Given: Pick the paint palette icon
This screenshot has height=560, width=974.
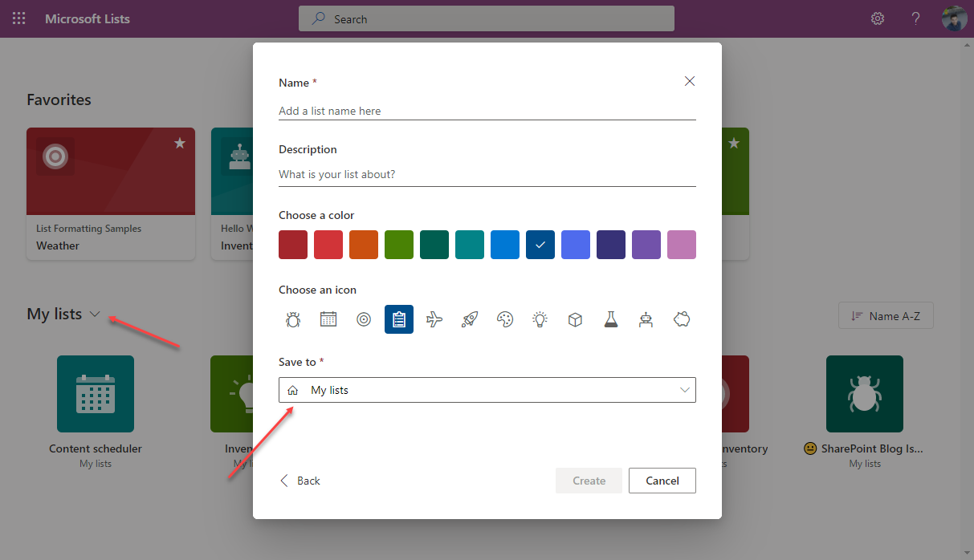Looking at the screenshot, I should pos(505,319).
